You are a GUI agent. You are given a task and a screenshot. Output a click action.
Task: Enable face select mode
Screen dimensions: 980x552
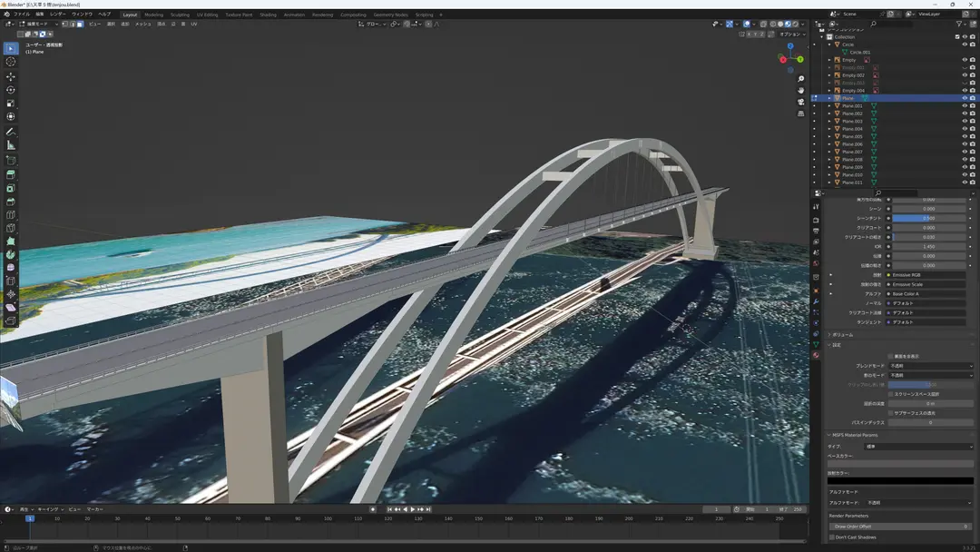point(80,24)
